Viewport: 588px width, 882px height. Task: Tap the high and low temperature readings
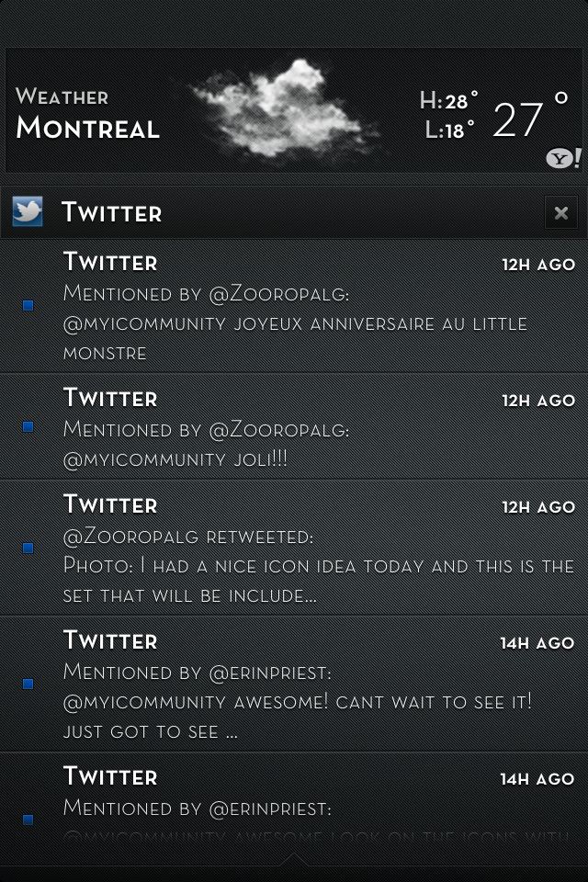448,116
